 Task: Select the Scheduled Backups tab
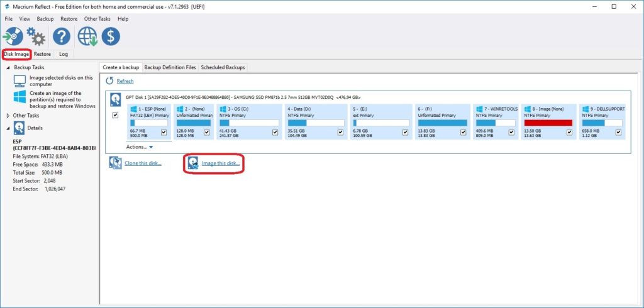tap(223, 67)
